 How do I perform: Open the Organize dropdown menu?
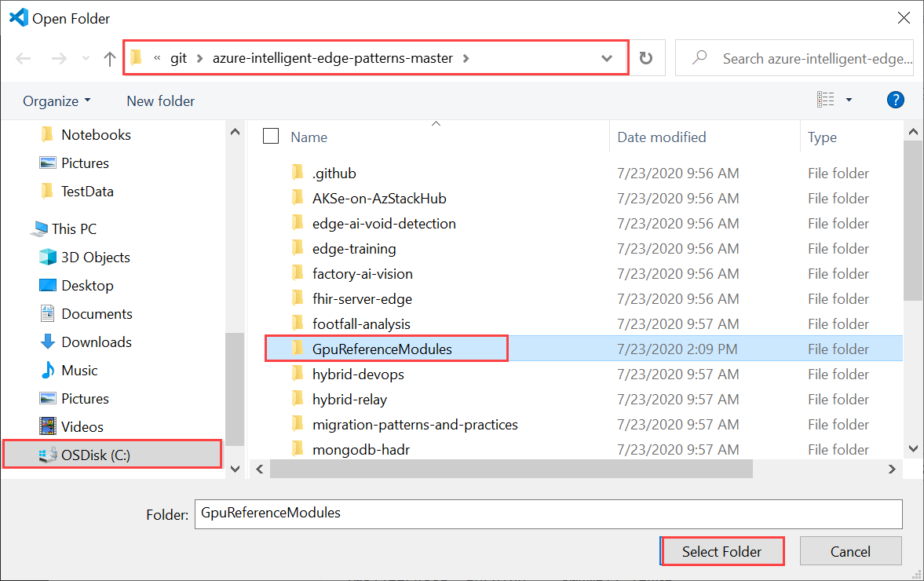pos(56,100)
